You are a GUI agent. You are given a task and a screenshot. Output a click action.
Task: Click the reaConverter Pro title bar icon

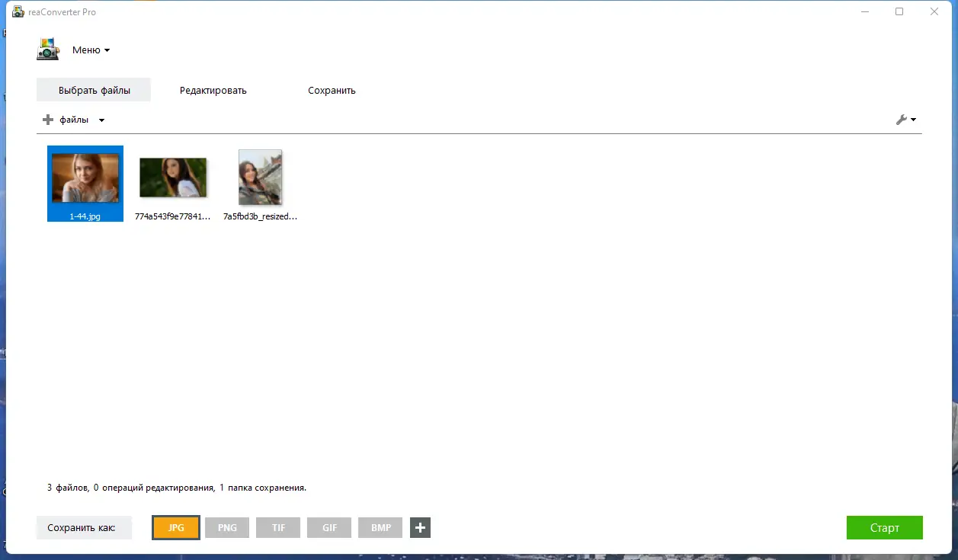tap(18, 12)
